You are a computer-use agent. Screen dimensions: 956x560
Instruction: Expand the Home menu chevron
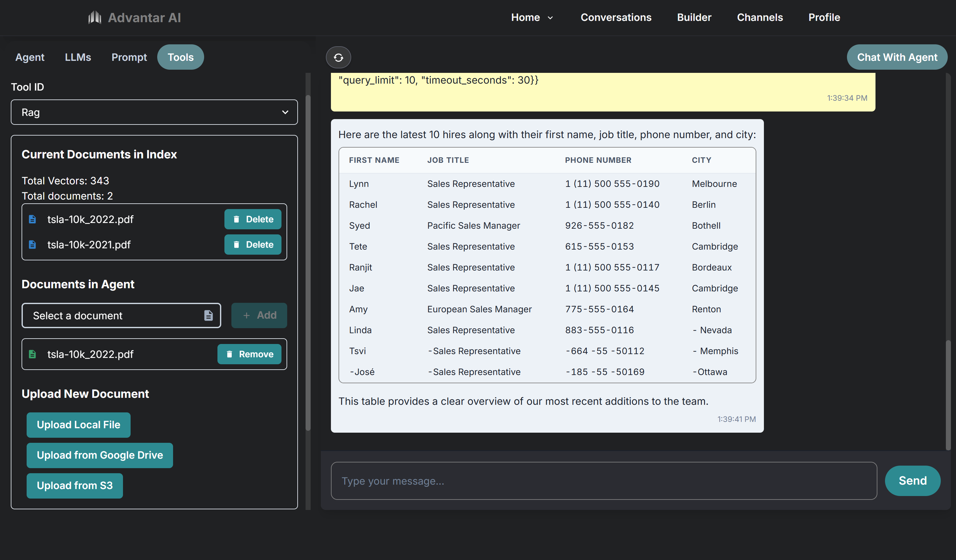pos(550,18)
